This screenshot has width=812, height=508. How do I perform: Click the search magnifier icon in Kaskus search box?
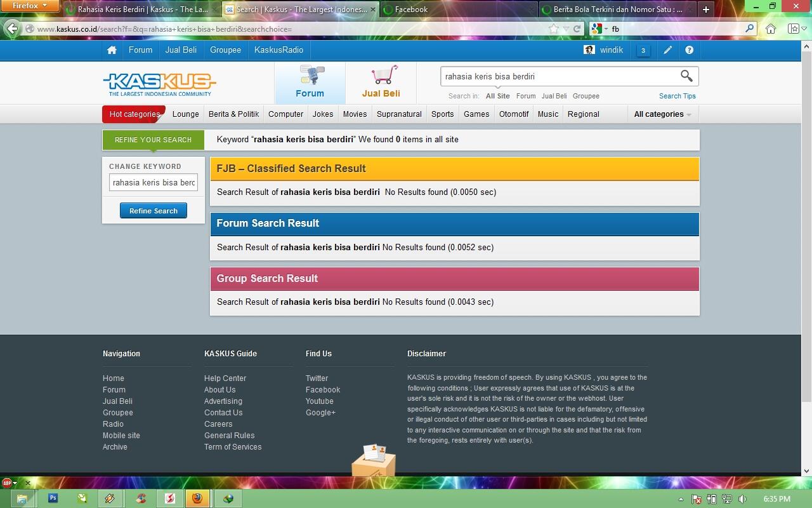686,76
